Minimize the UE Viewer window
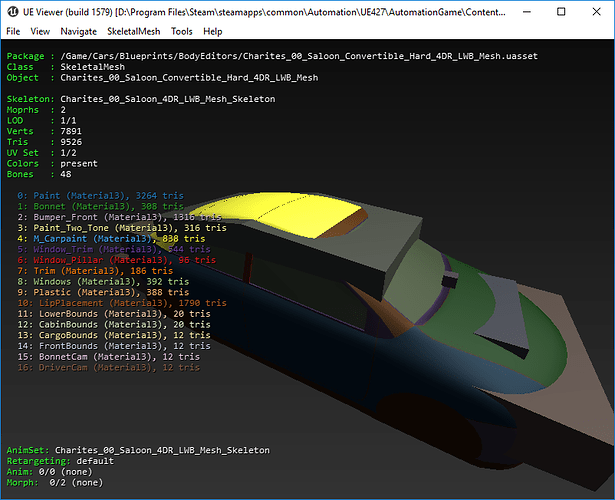Image resolution: width=615 pixels, height=500 pixels. point(527,12)
